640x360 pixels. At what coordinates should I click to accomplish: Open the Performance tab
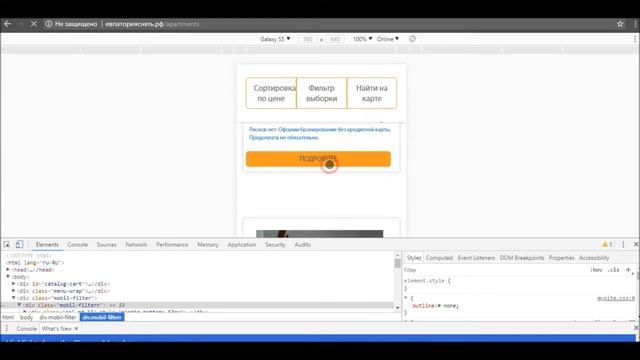(172, 244)
